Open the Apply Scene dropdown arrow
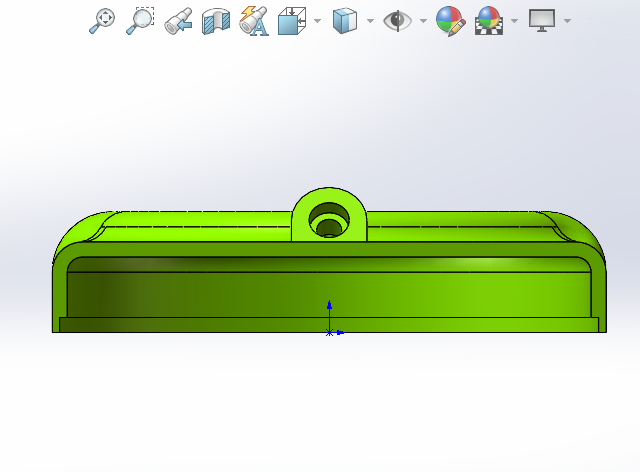Viewport: 640px width, 472px height. click(x=514, y=21)
